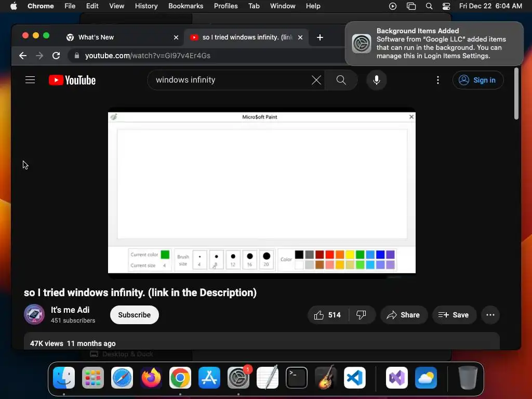Screen dimensions: 532x399
Task: Open Terminal from the Dock
Action: (297, 378)
